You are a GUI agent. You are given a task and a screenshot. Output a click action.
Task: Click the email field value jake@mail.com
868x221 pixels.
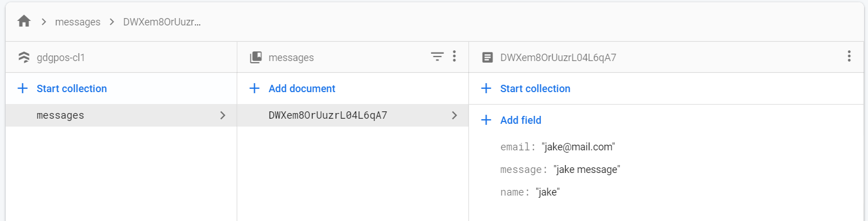click(x=578, y=147)
